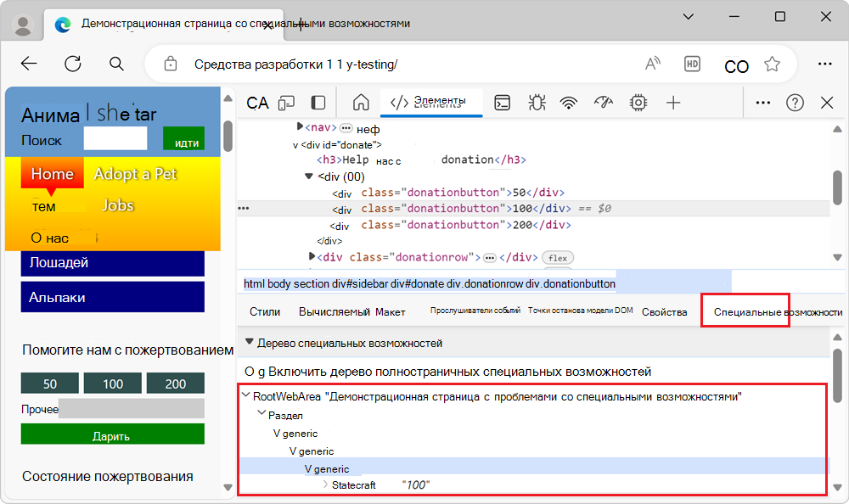Open the DevTools Welcome home tool

pyautogui.click(x=361, y=103)
